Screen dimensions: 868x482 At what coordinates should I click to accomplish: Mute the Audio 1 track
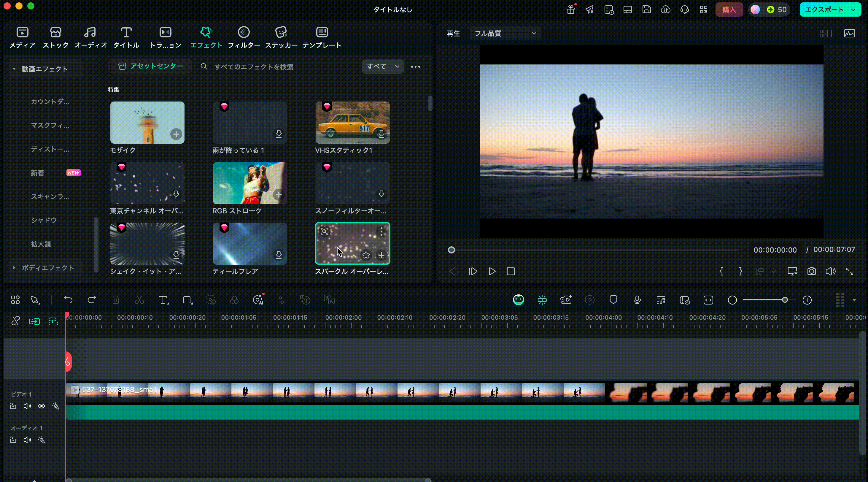pos(27,440)
